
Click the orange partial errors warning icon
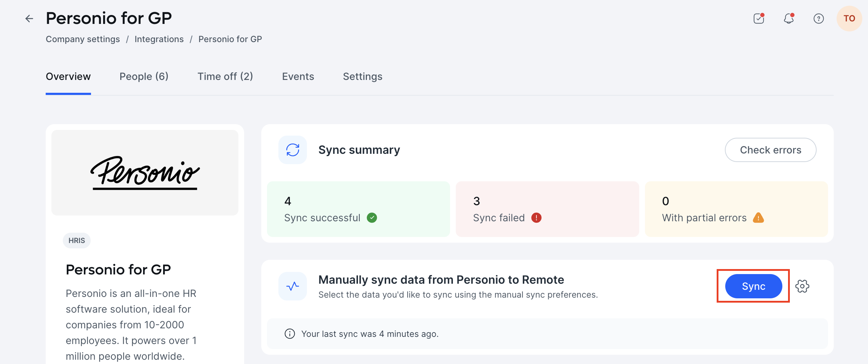(x=758, y=218)
